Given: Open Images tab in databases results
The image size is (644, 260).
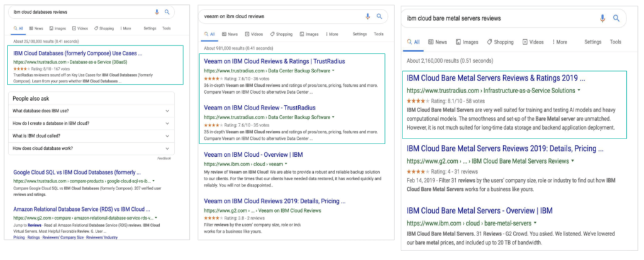Looking at the screenshot, I should coord(57,28).
